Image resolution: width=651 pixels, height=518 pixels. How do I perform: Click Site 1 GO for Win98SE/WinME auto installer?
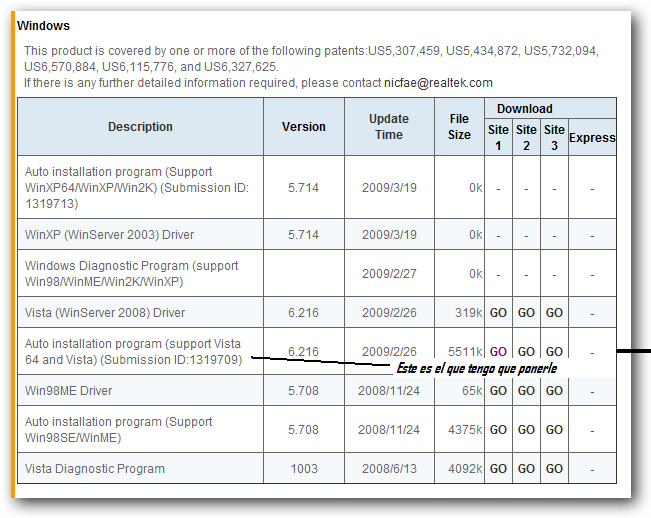pyautogui.click(x=498, y=430)
